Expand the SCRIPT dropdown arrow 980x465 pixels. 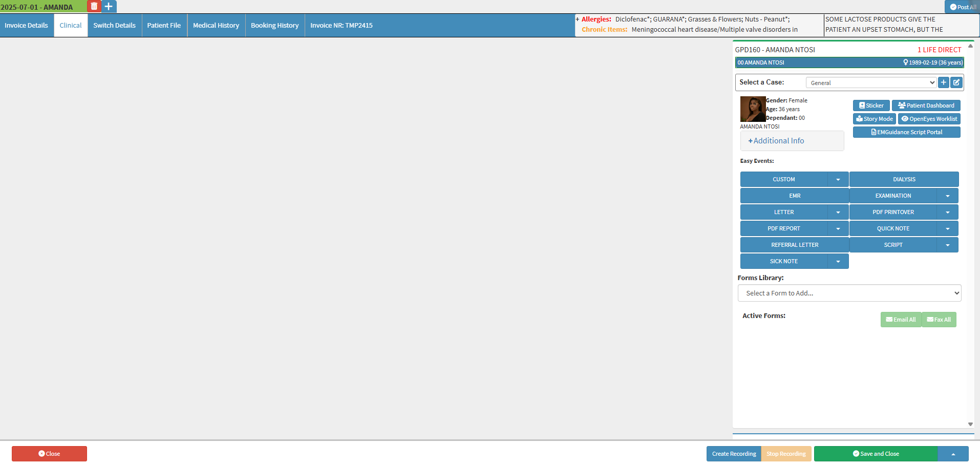point(948,245)
